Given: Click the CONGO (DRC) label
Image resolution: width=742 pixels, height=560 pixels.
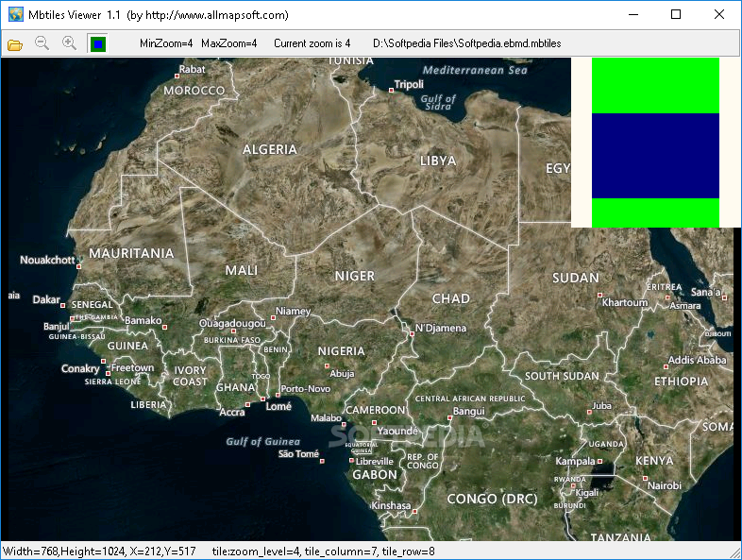Looking at the screenshot, I should [492, 499].
